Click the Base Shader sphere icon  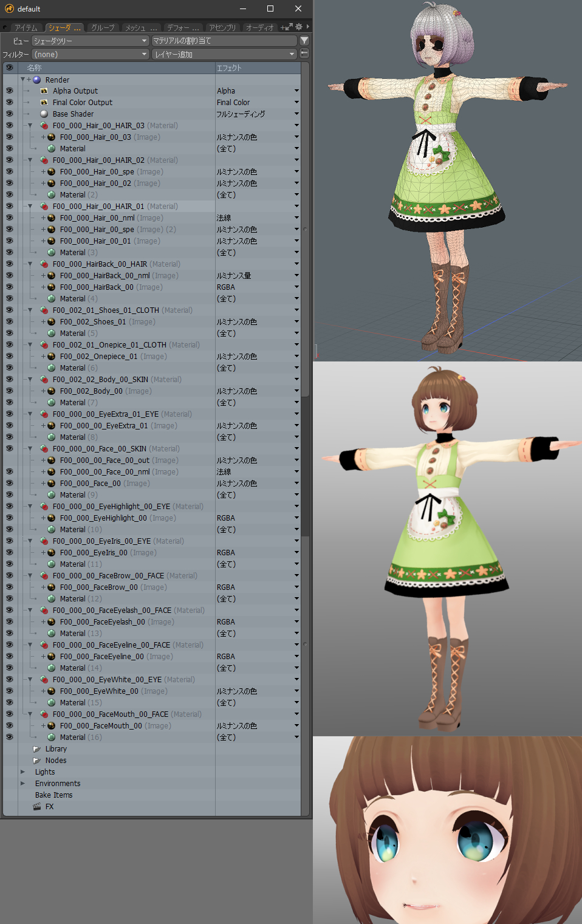click(44, 114)
